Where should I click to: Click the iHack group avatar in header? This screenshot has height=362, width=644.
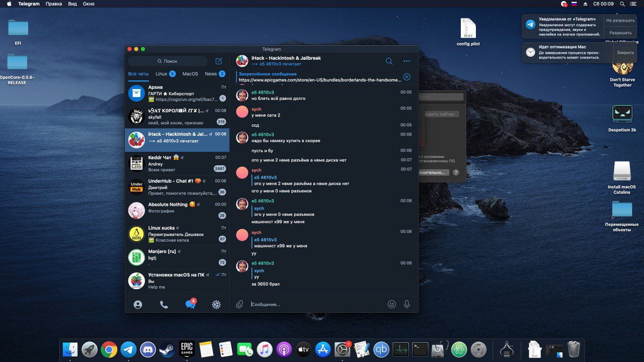pos(242,61)
